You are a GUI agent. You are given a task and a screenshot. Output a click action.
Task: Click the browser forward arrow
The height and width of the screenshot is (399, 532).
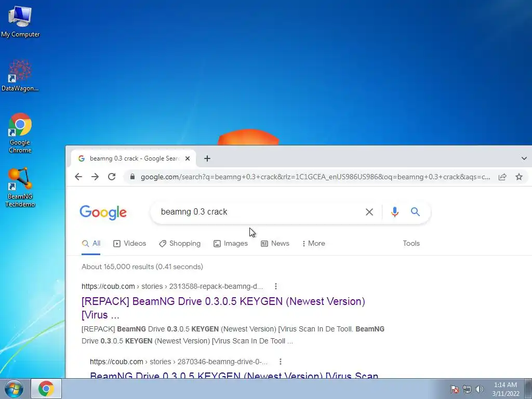tap(95, 177)
